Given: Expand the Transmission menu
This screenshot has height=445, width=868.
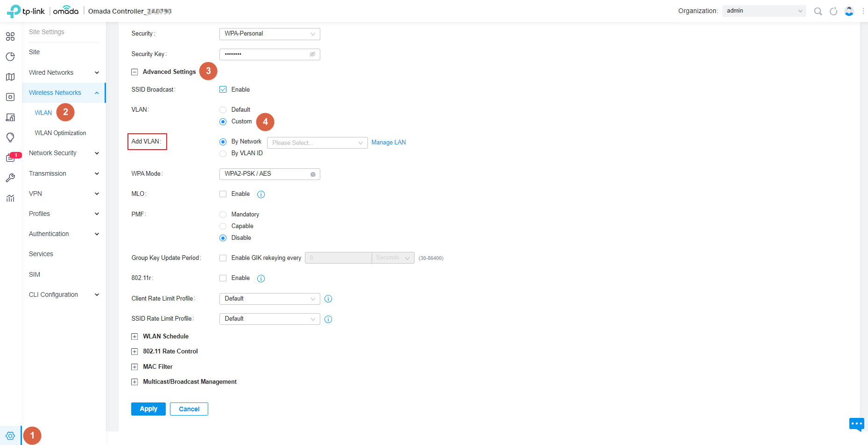Looking at the screenshot, I should coord(64,173).
